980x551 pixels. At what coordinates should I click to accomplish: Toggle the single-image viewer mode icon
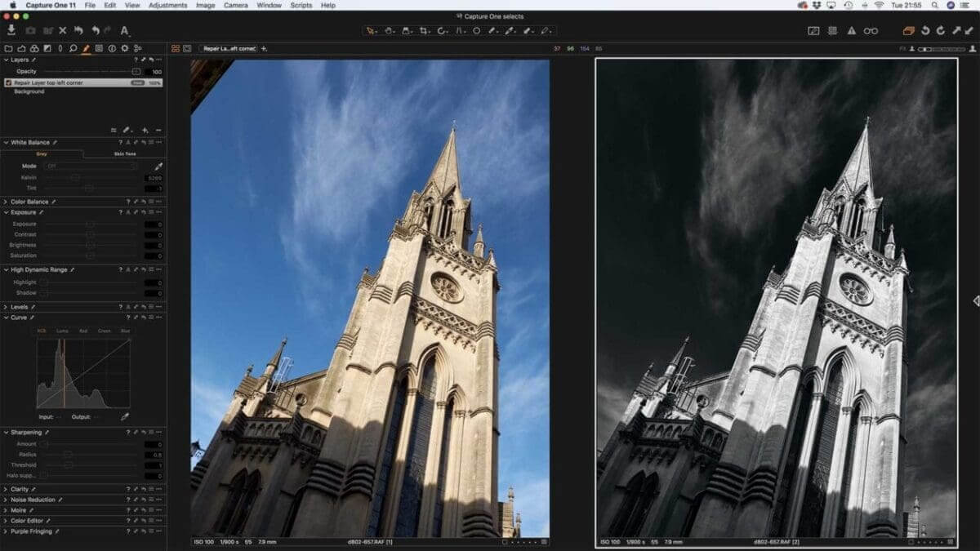(187, 48)
